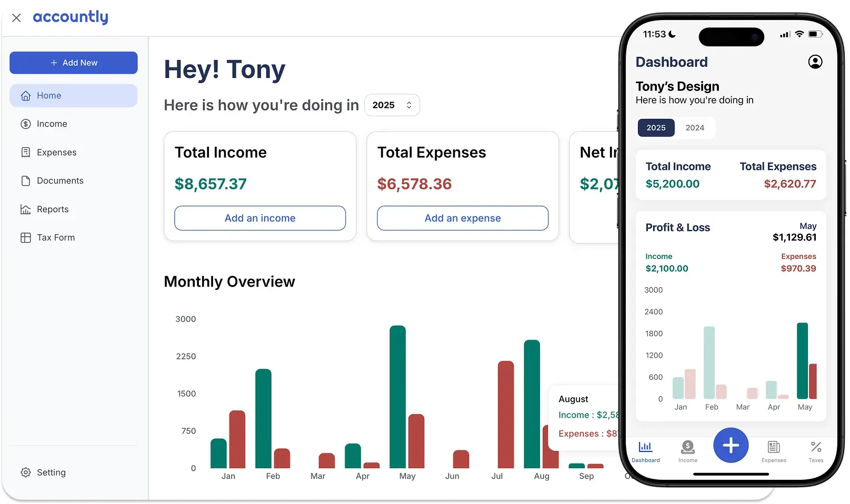Screen dimensions: 850x504
Task: Switch to the 2024 year option on phone
Action: tap(695, 127)
